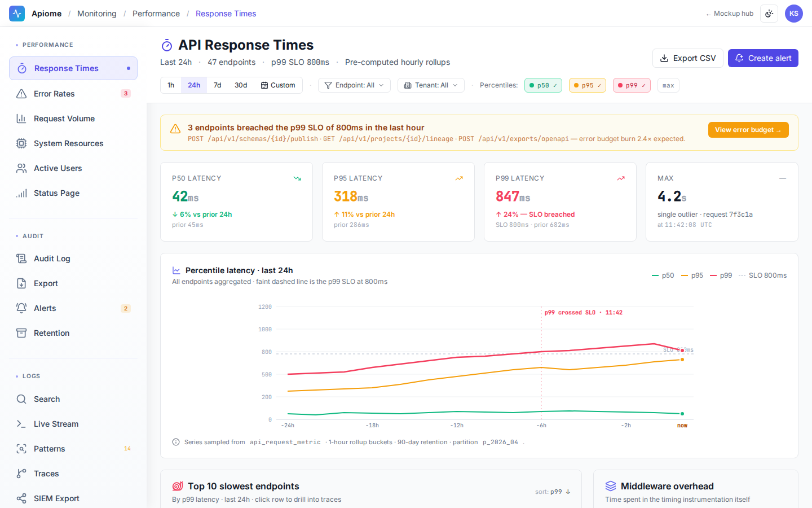812x508 pixels.
Task: Click the info icon beside Series sampled from
Action: [x=176, y=442]
